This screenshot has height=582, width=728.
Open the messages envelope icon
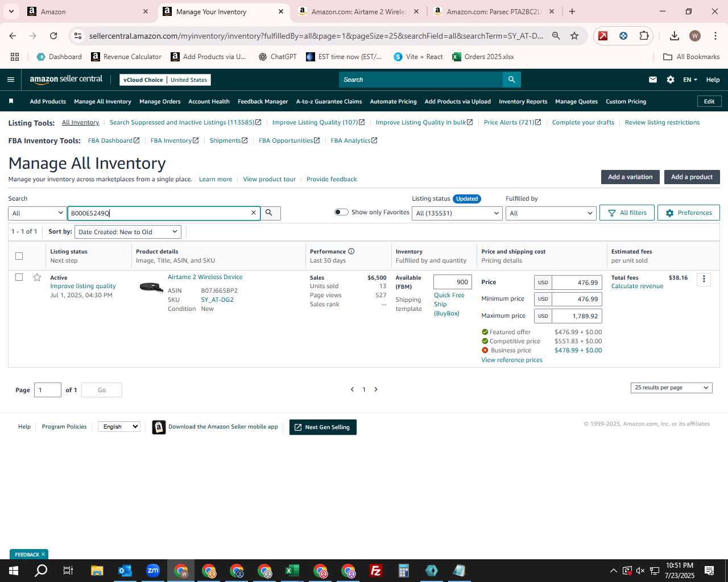click(x=653, y=80)
